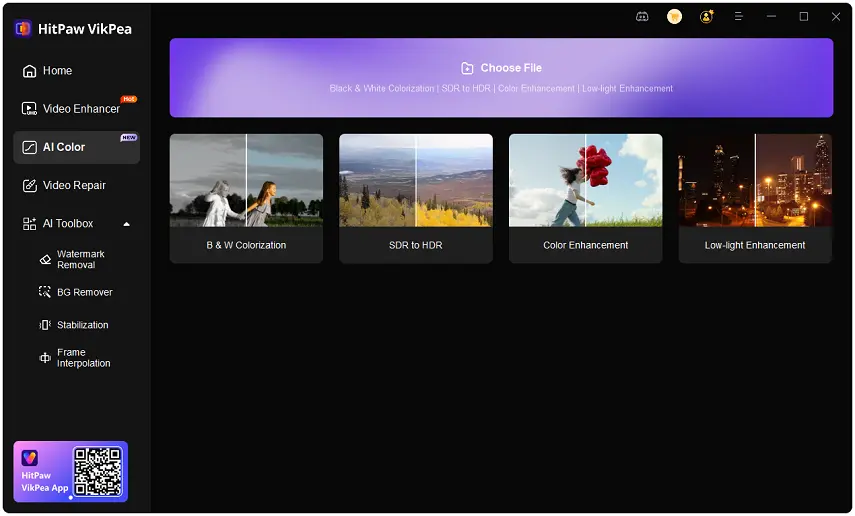Click the Video Enhancer icon

(x=29, y=109)
